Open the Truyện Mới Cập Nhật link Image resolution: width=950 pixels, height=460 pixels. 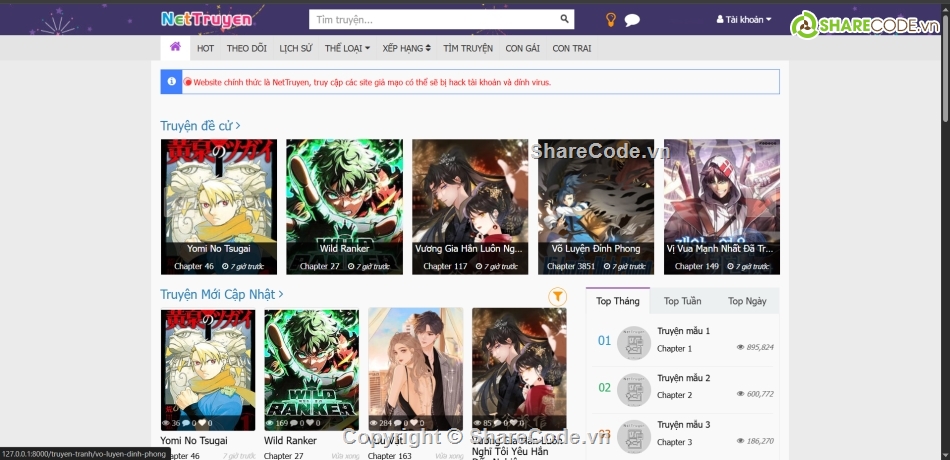[x=221, y=294]
